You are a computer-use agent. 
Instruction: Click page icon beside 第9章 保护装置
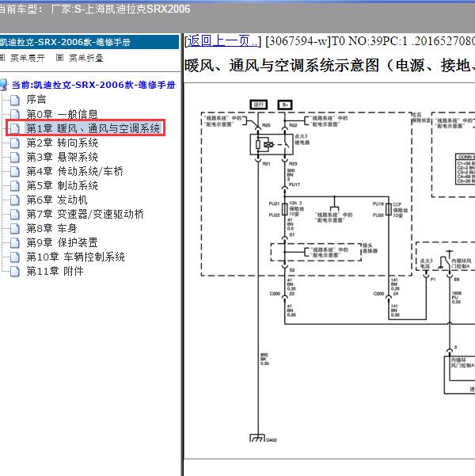pyautogui.click(x=14, y=242)
